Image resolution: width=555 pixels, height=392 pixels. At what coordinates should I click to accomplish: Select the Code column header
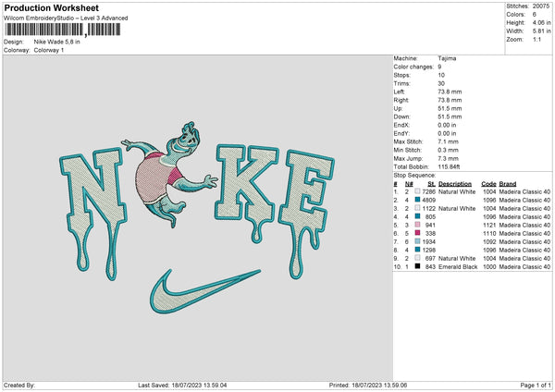click(488, 184)
